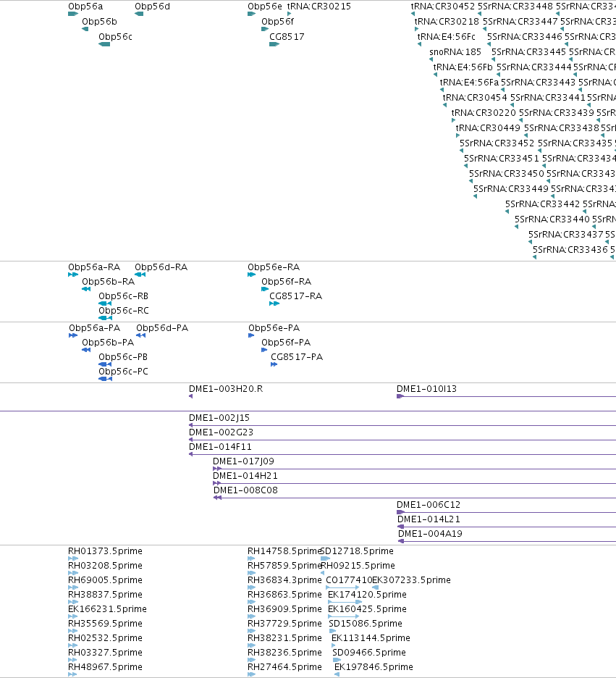Select the CG8517-RA transcript glyph
616x678 pixels.
point(274,304)
